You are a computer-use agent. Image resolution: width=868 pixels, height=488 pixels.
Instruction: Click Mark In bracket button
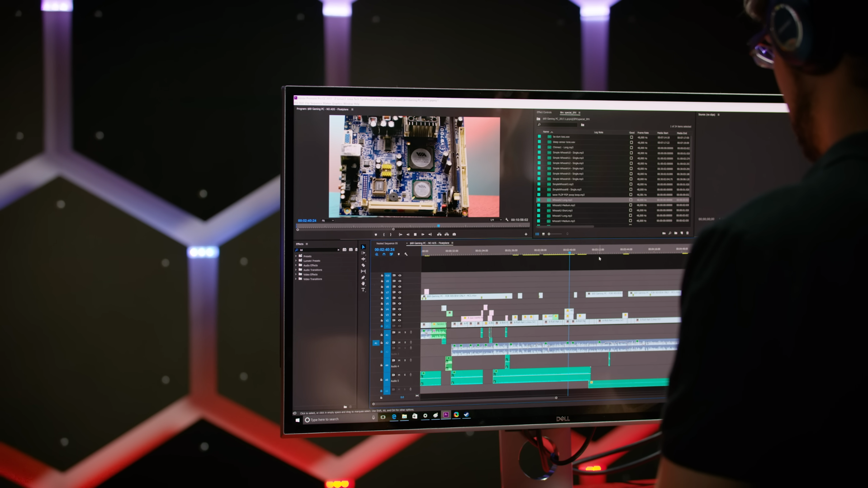(384, 235)
